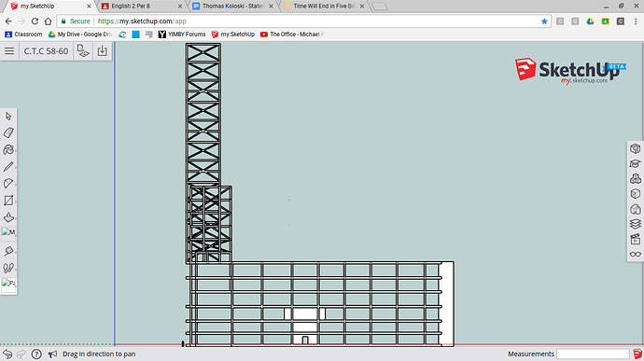644x361 pixels.
Task: Activate the Line pencil tool
Action: pos(8,167)
